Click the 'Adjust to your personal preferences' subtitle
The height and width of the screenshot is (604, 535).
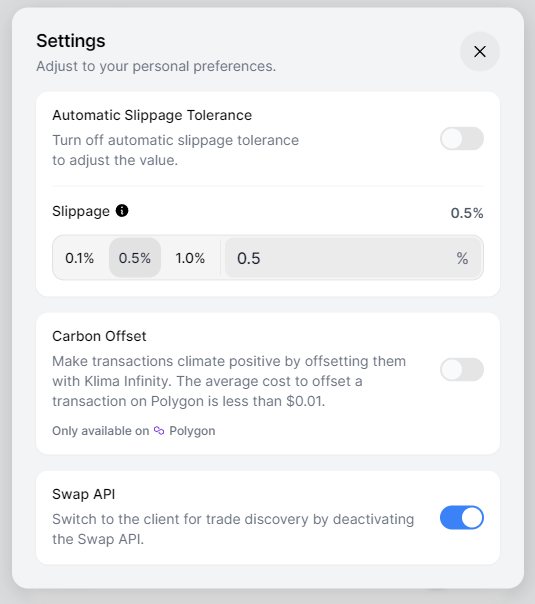pyautogui.click(x=156, y=66)
